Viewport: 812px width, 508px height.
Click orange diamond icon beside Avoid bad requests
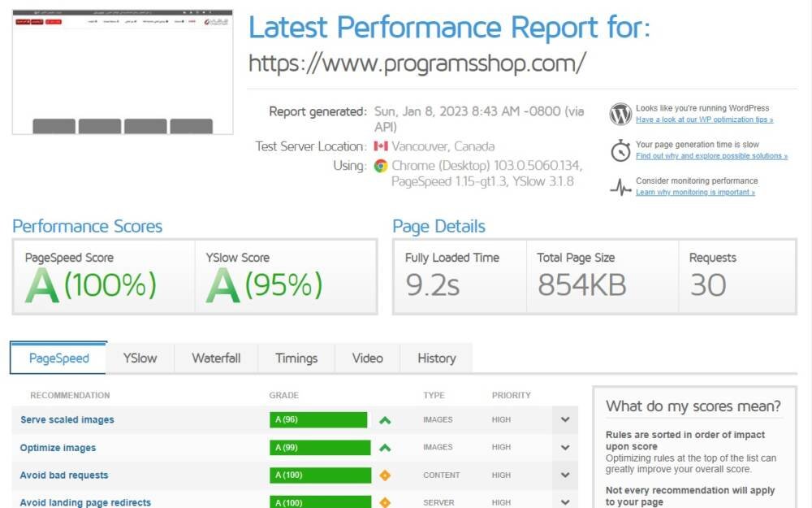pos(385,475)
